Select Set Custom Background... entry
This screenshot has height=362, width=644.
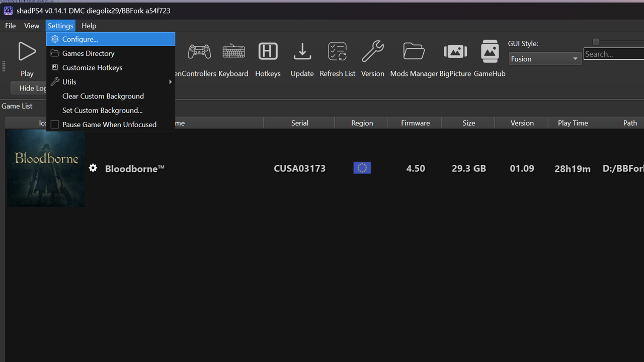click(x=110, y=110)
